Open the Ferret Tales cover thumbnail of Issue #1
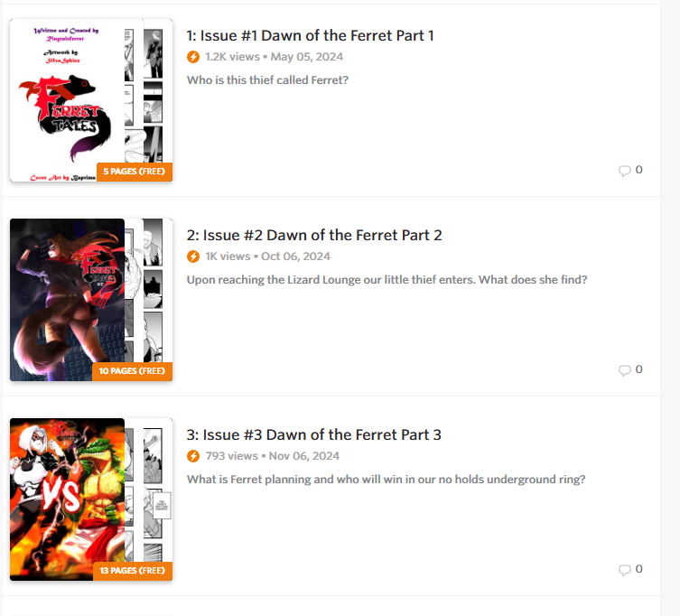 67,100
